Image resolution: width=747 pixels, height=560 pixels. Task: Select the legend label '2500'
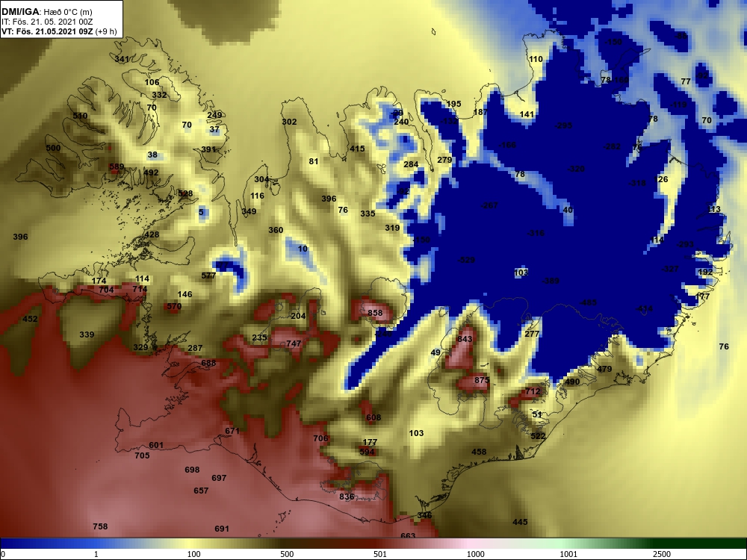click(661, 554)
